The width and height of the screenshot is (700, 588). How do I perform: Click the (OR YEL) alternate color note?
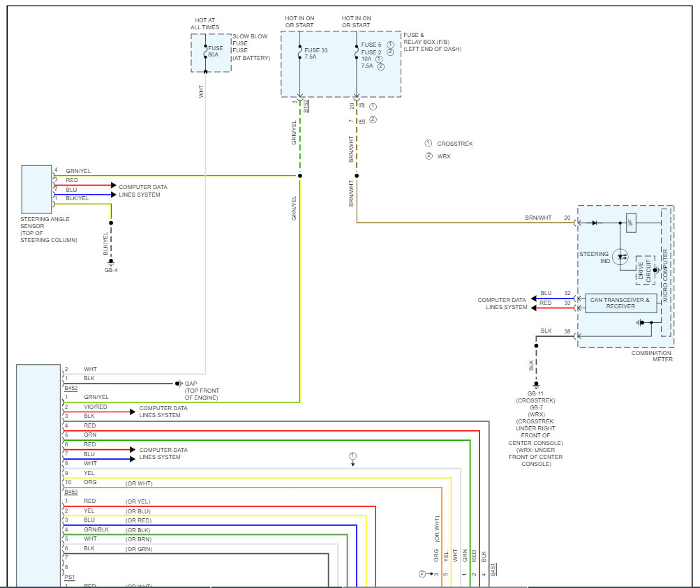tap(138, 502)
